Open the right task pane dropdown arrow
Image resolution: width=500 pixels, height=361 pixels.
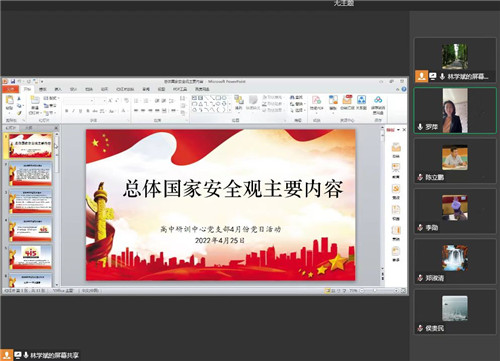point(398,130)
